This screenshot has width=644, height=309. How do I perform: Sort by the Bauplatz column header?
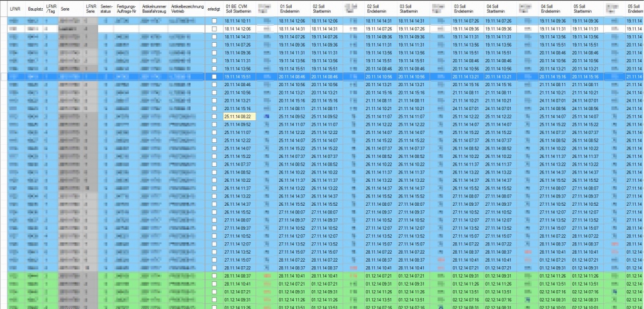click(35, 9)
